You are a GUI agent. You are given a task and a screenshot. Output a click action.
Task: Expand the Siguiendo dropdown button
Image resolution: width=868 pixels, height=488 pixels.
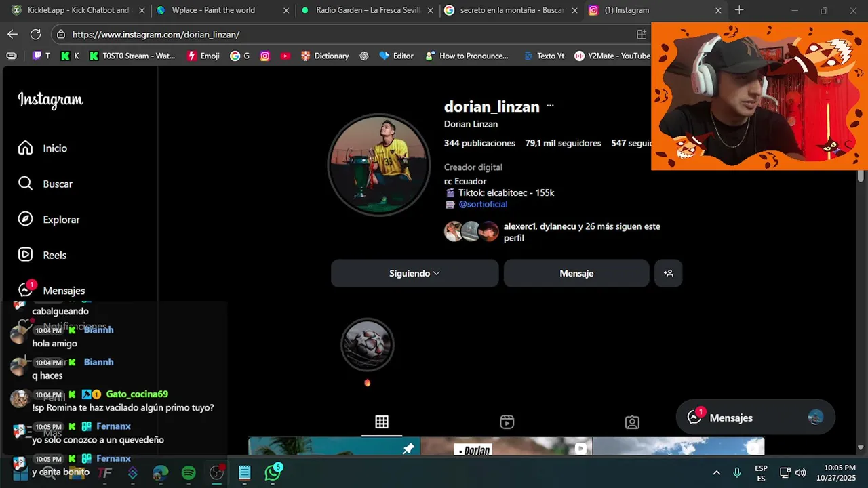point(414,273)
